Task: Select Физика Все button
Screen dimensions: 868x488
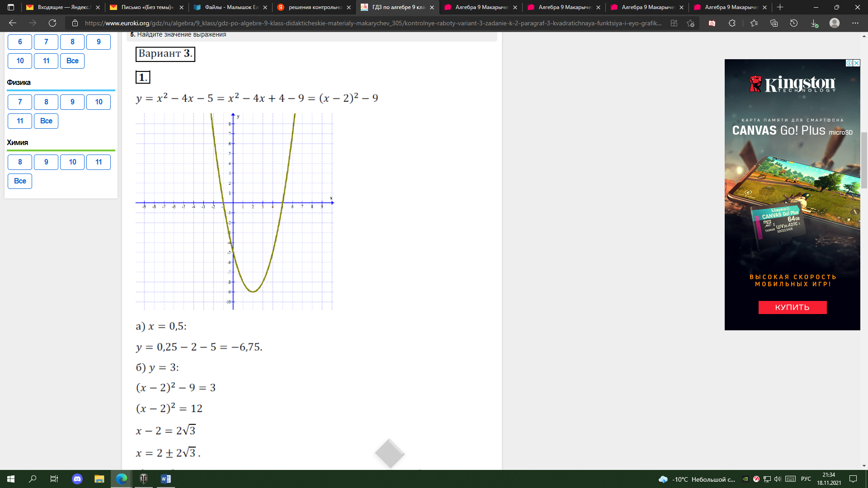Action: tap(46, 121)
